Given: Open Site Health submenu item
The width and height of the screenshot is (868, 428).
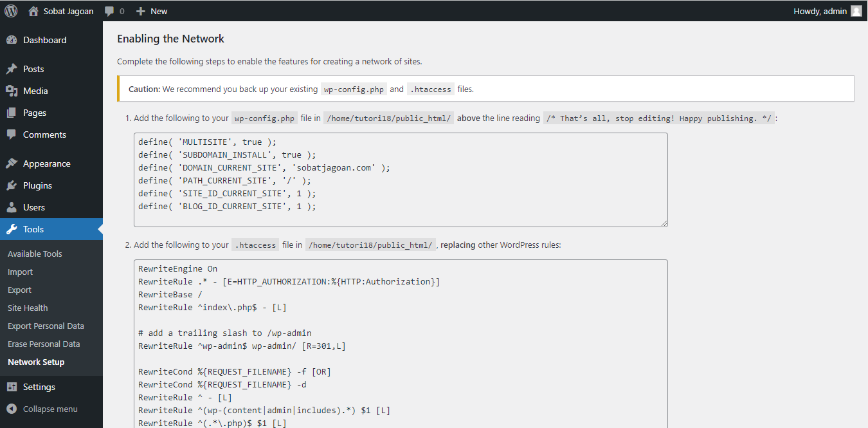Looking at the screenshot, I should [x=28, y=308].
